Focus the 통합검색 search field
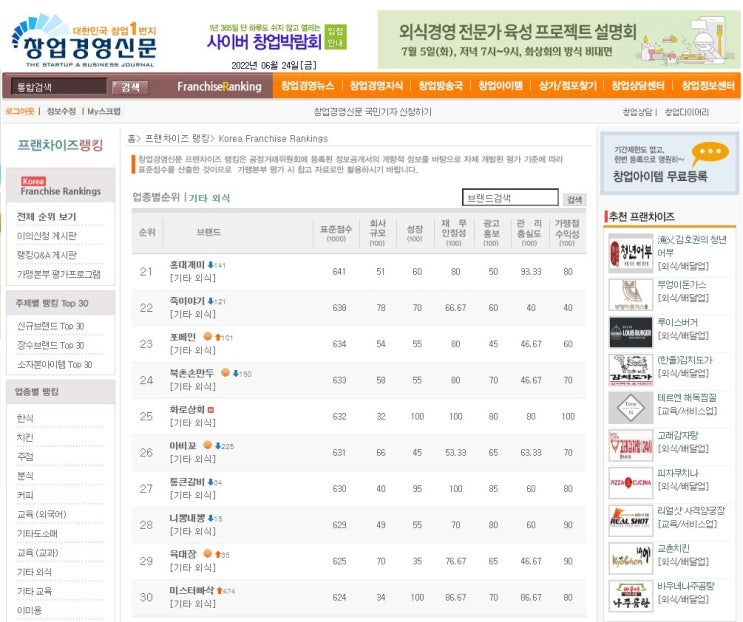The image size is (743, 622). pos(58,87)
